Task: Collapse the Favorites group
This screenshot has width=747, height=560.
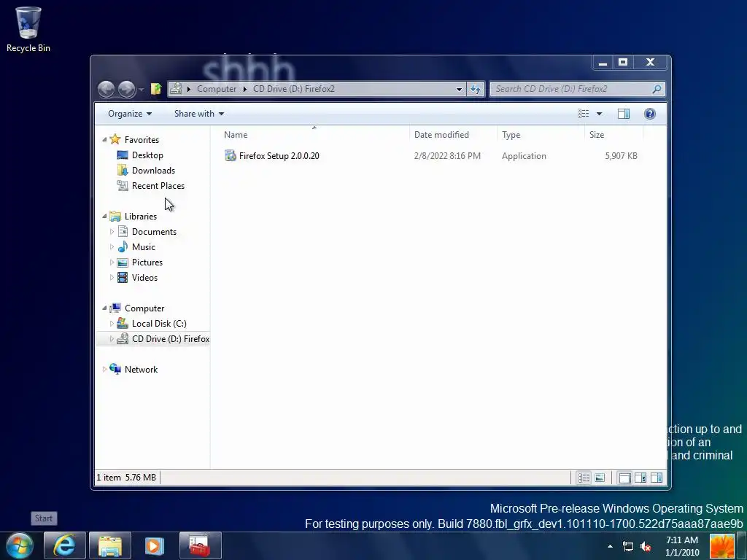Action: (x=104, y=139)
